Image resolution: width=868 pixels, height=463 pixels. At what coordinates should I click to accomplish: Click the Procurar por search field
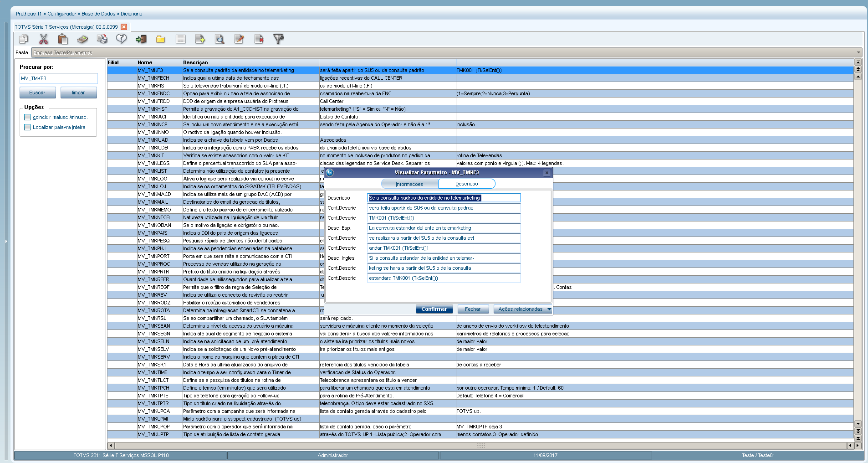pyautogui.click(x=58, y=78)
